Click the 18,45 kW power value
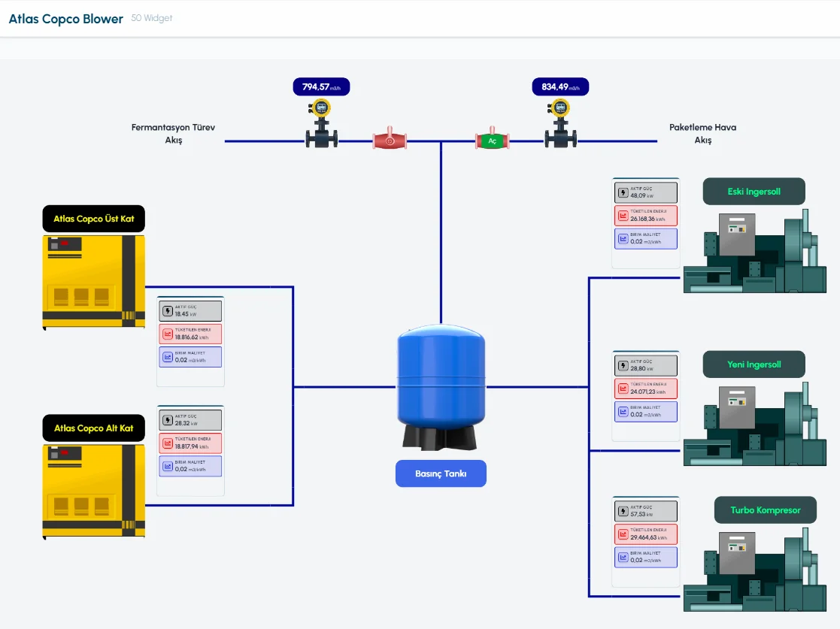This screenshot has height=629, width=840. (185, 314)
